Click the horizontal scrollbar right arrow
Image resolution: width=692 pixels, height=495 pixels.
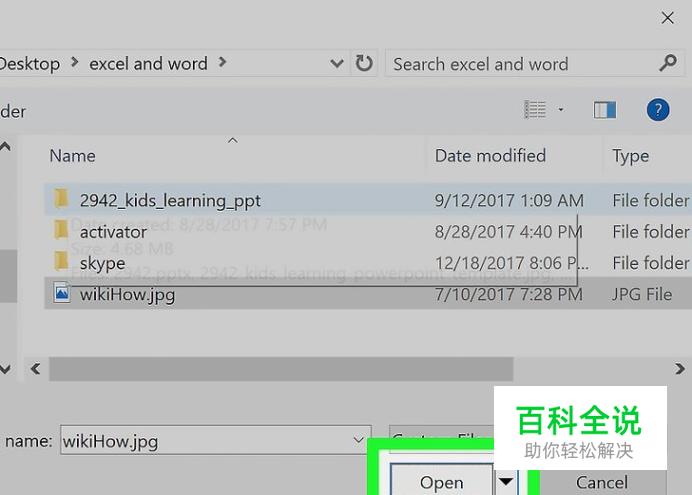click(x=679, y=368)
